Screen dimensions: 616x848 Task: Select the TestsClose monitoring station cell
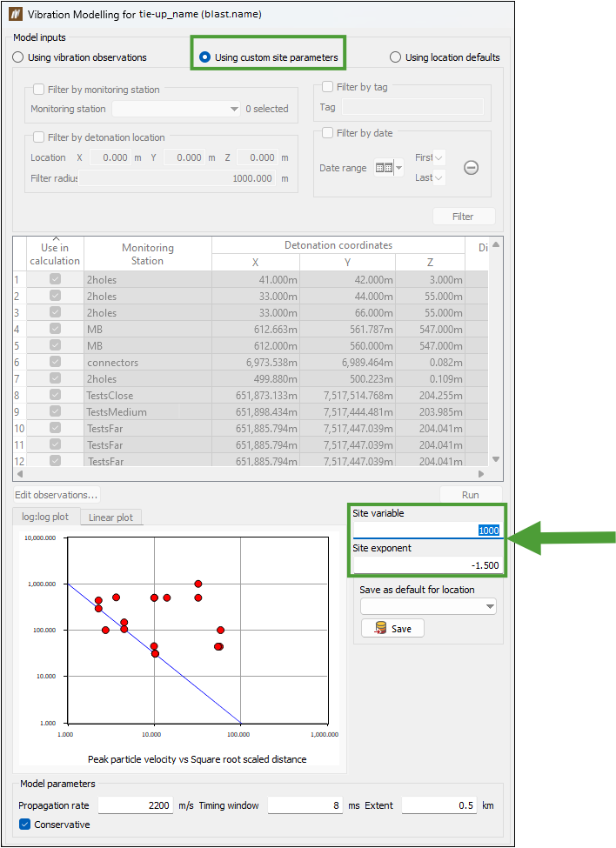tap(148, 396)
